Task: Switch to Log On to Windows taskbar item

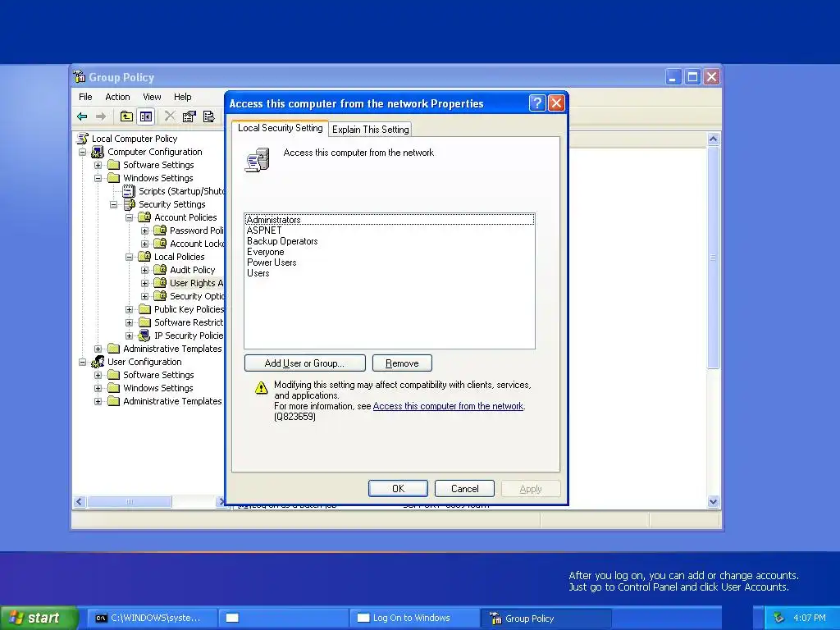Action: (414, 618)
